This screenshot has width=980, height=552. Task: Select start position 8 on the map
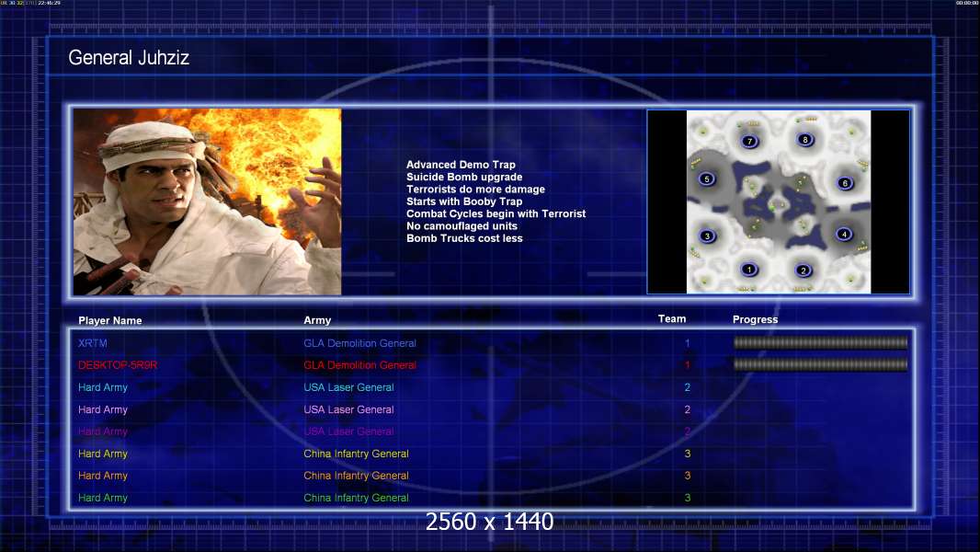click(805, 140)
